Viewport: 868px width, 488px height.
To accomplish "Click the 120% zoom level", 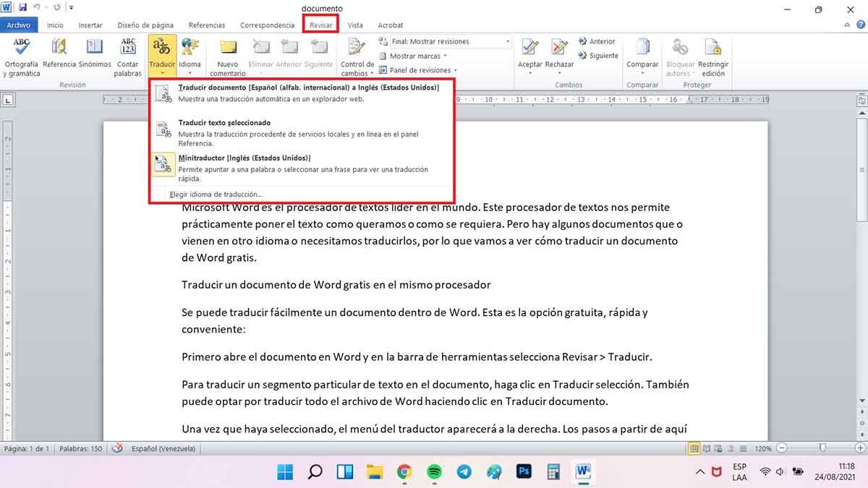I will point(765,449).
